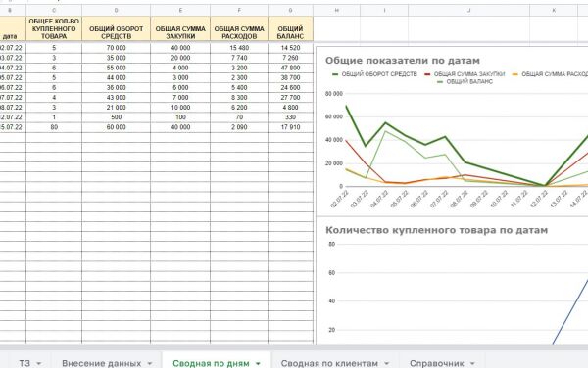Switch to the Справочник sheet tab

436,363
